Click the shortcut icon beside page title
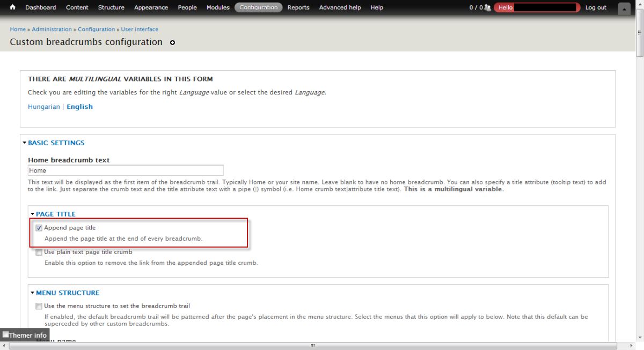 point(172,42)
